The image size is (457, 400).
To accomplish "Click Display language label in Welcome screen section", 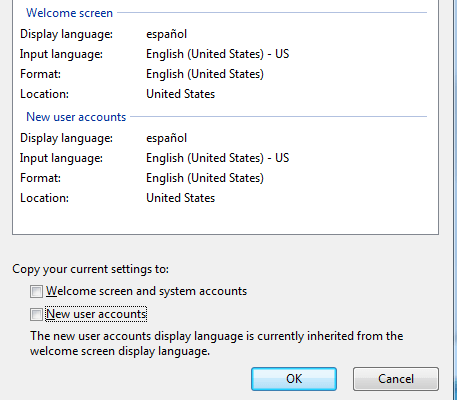I will [66, 34].
